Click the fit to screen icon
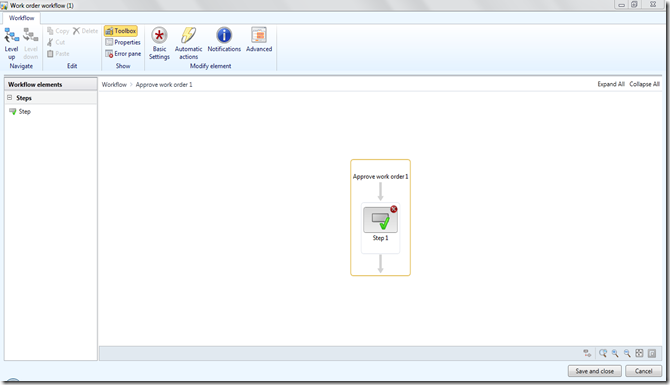The image size is (670, 385). click(639, 353)
